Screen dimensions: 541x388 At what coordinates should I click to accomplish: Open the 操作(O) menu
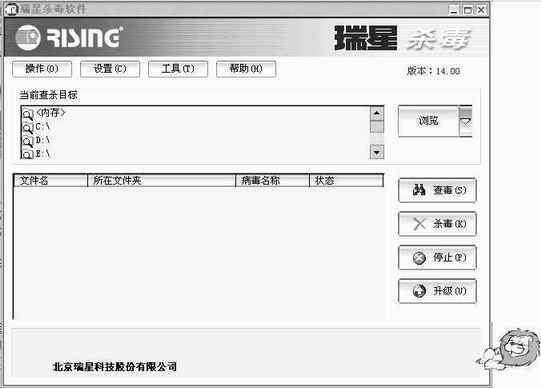point(42,69)
